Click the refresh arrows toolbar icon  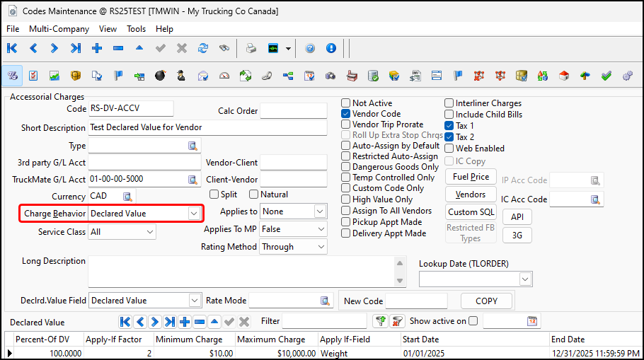[x=203, y=49]
